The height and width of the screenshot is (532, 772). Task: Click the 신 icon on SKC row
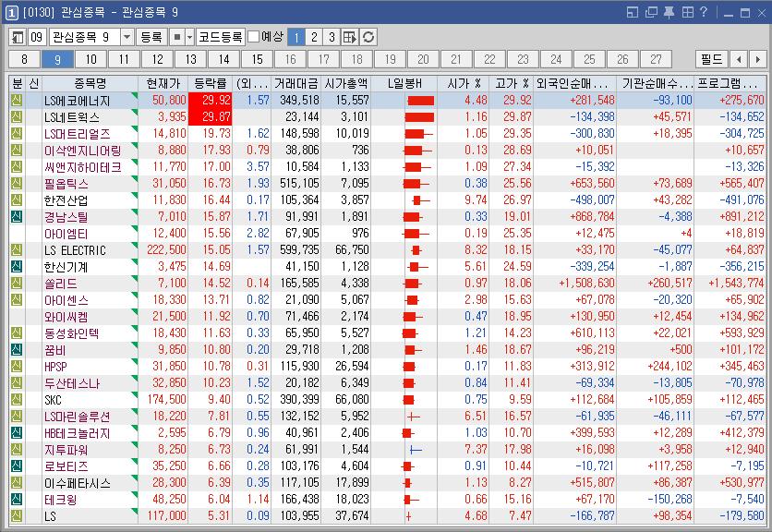click(x=17, y=400)
